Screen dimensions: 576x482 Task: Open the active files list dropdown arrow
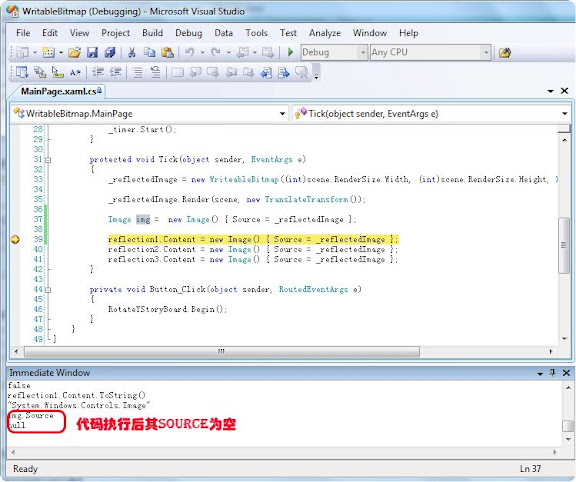550,91
